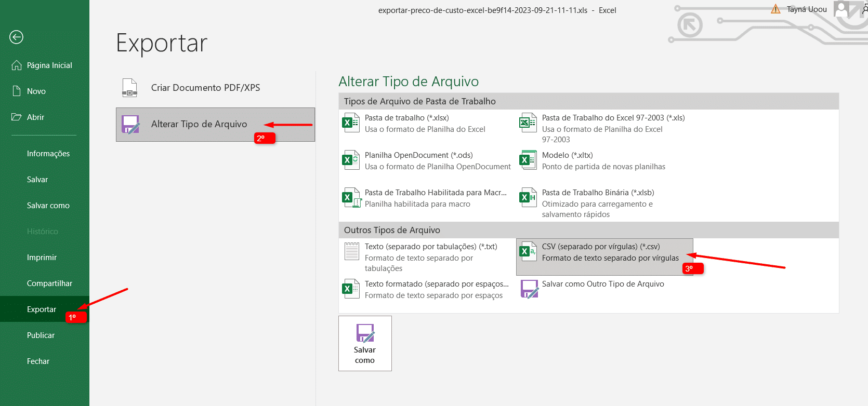Click the Salvar como Outro Tipo de Arquivo icon
868x406 pixels.
tap(529, 289)
